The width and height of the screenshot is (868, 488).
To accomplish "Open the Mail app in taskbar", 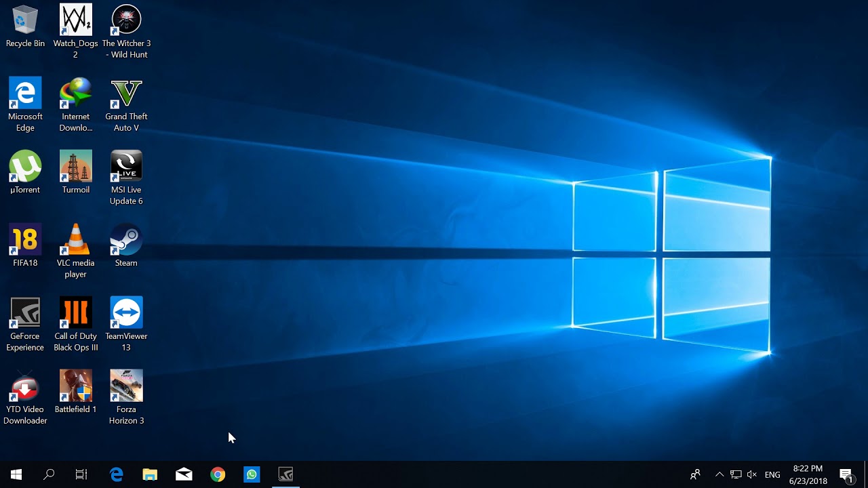I will click(184, 474).
